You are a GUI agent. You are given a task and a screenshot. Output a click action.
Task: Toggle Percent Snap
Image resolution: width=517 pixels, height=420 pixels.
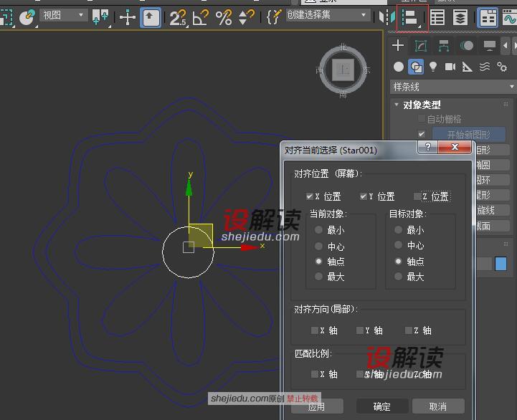[x=224, y=17]
